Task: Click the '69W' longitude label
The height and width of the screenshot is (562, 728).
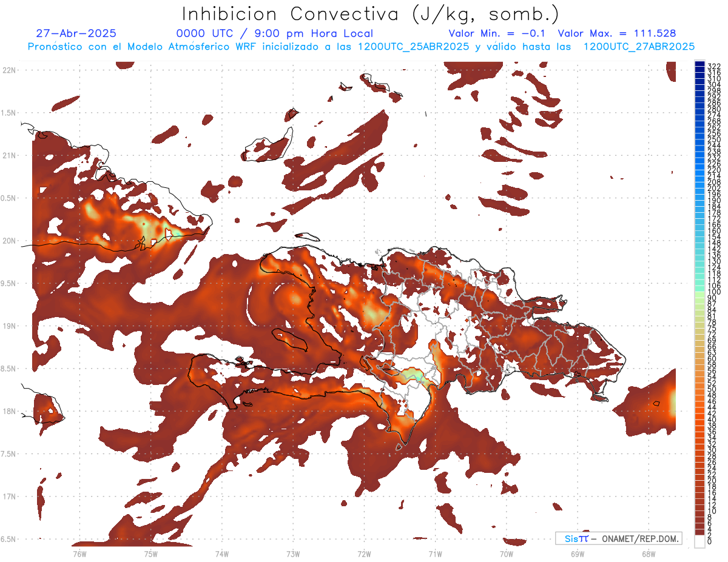Action: 578,554
